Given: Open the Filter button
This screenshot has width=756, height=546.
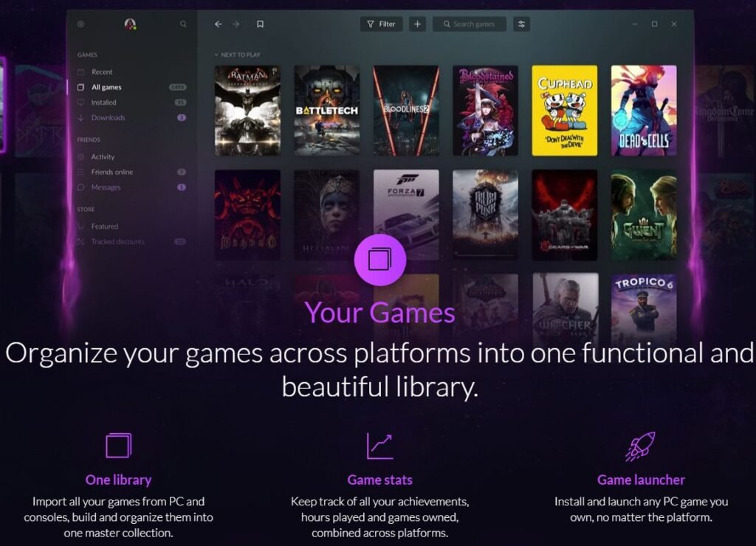Looking at the screenshot, I should tap(382, 24).
